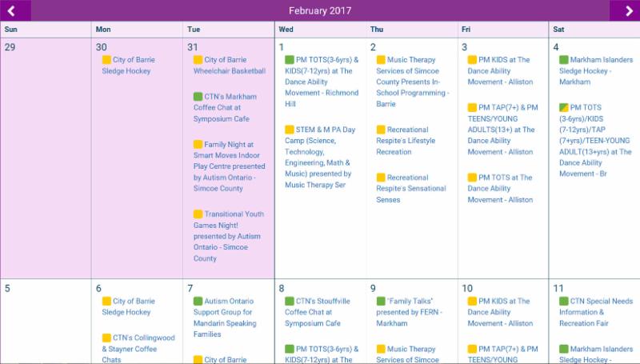Image resolution: width=640 pixels, height=364 pixels.
Task: Select the Sunday 5 day cell
Action: (46, 320)
